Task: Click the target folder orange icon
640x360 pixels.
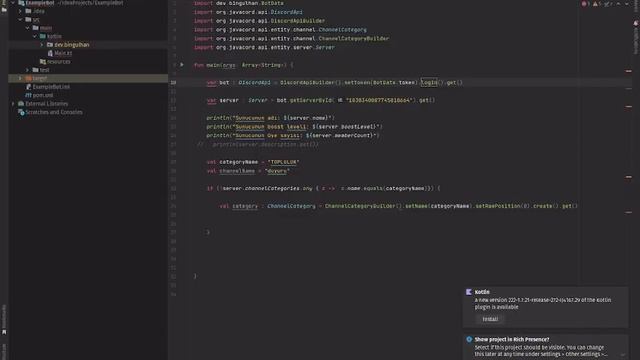Action: coord(29,78)
